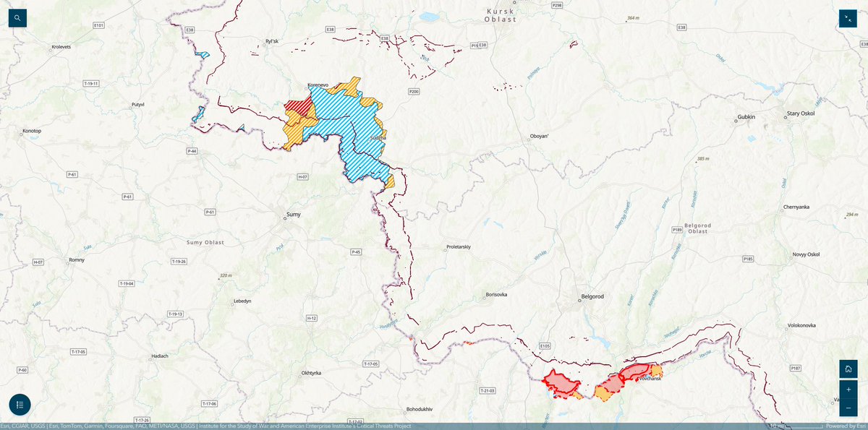The image size is (868, 430).
Task: Click the T-19-26 road shield
Action: click(x=179, y=261)
